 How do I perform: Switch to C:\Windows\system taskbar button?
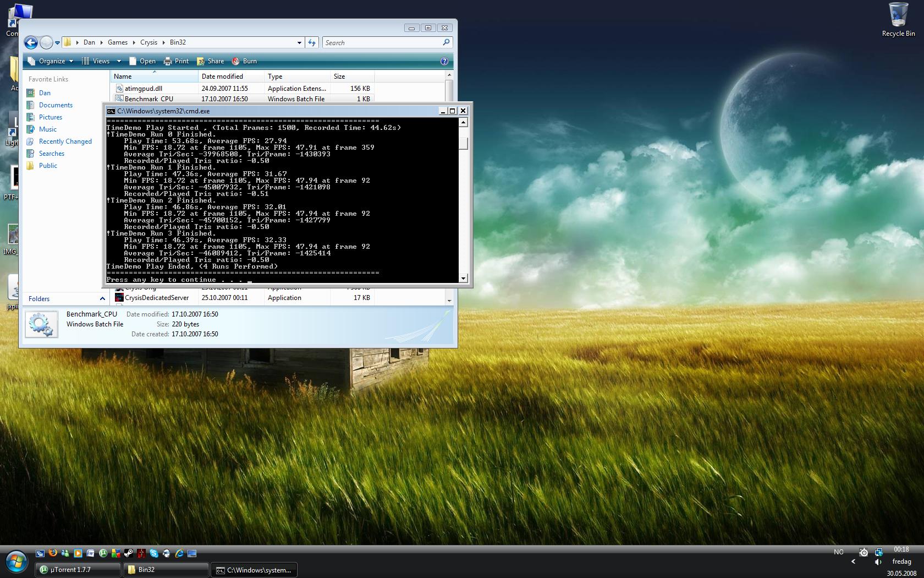tap(254, 570)
